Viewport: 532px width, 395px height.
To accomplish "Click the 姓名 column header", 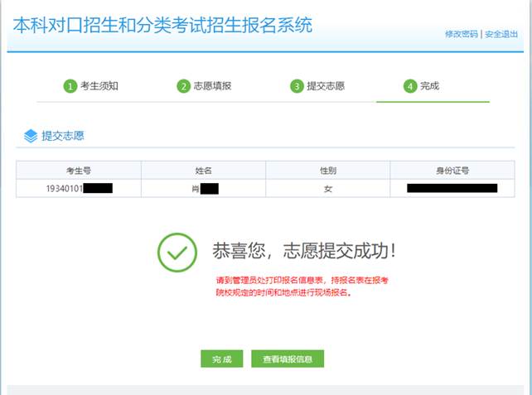I will coord(203,170).
